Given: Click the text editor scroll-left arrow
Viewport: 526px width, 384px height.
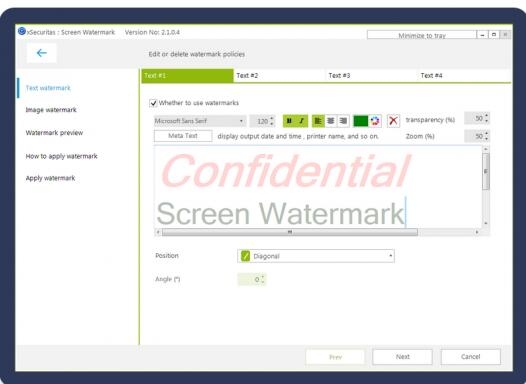Looking at the screenshot, I should [x=158, y=232].
